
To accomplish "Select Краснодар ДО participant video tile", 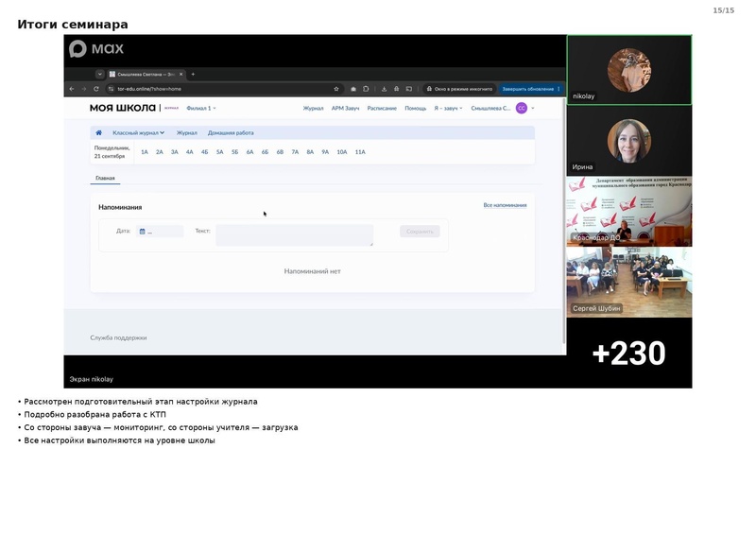I will pyautogui.click(x=628, y=212).
